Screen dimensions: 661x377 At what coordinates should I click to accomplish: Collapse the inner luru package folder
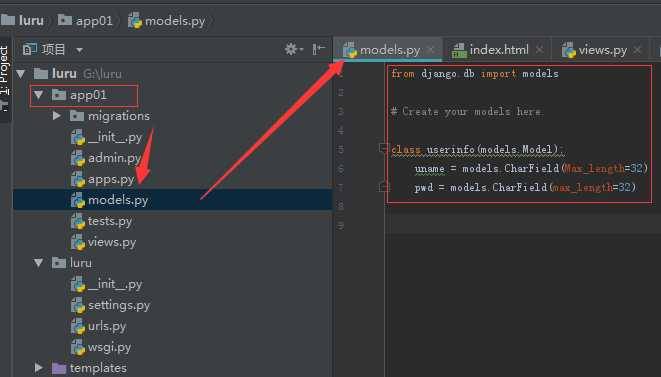click(39, 263)
